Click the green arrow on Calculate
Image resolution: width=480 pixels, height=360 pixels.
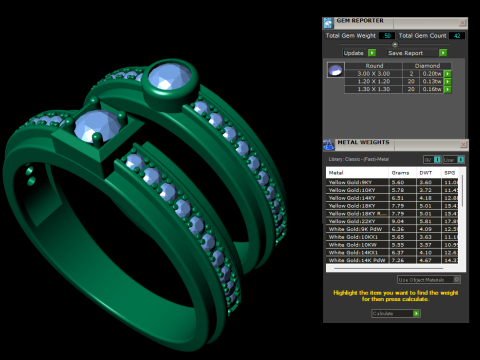416,313
